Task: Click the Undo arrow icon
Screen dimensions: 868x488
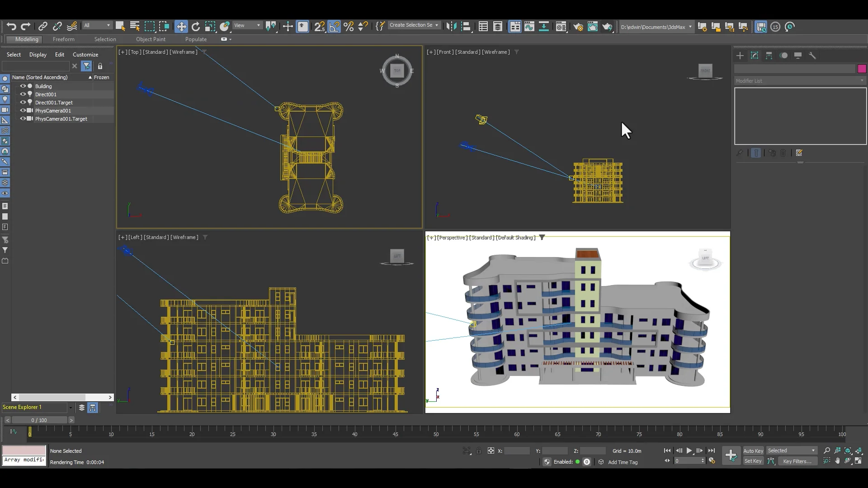Action: pos(11,26)
